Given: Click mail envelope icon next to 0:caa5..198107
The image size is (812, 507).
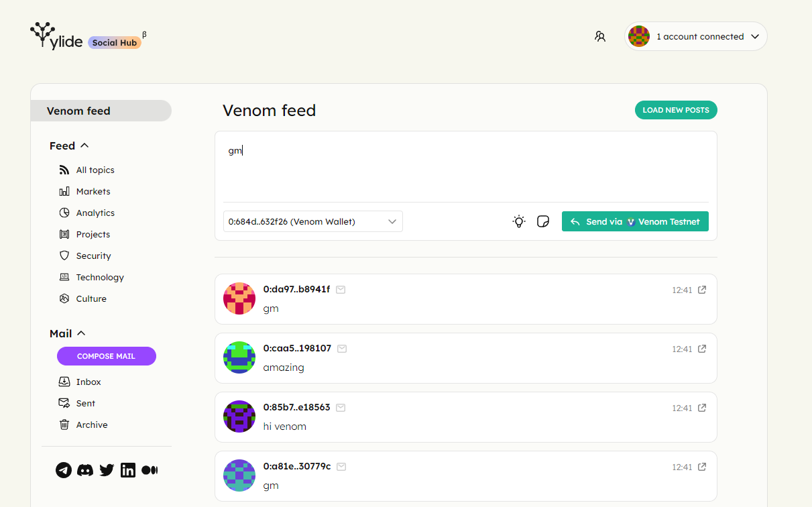Looking at the screenshot, I should (x=342, y=349).
